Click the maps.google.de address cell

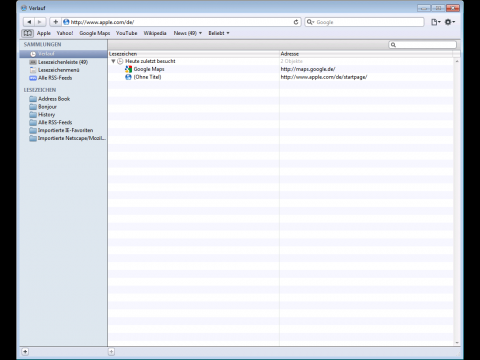click(308, 69)
